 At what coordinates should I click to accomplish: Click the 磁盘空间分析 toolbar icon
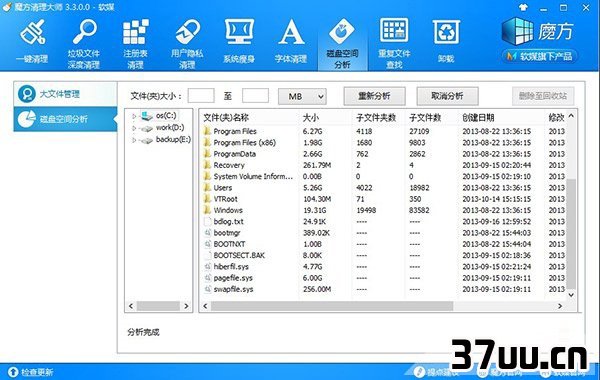tap(342, 31)
